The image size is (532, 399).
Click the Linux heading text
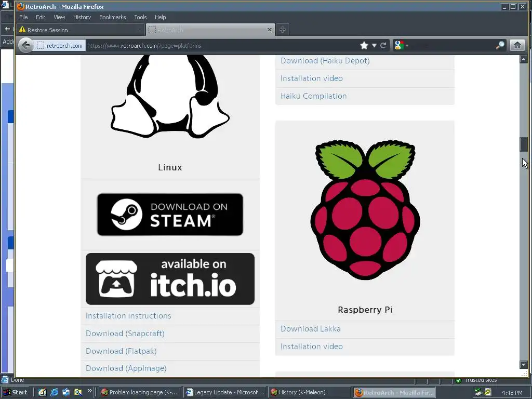[x=170, y=167]
